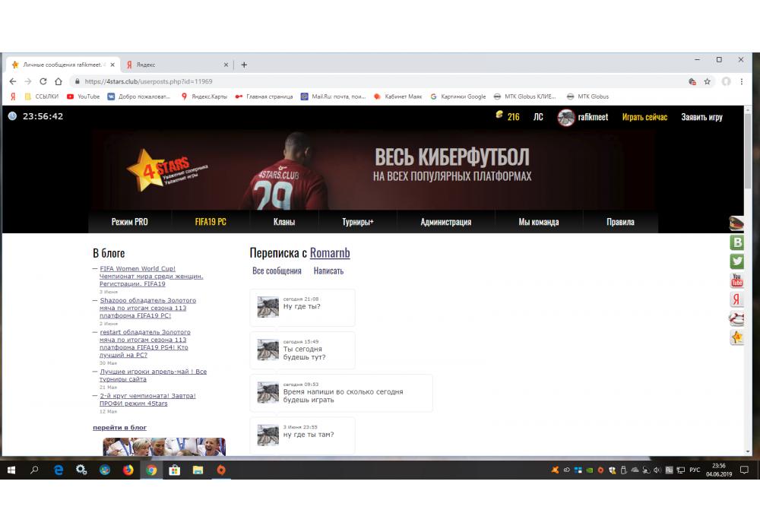Image resolution: width=760 pixels, height=532 pixels.
Task: Open the Турниры+ menu
Action: pos(358,222)
